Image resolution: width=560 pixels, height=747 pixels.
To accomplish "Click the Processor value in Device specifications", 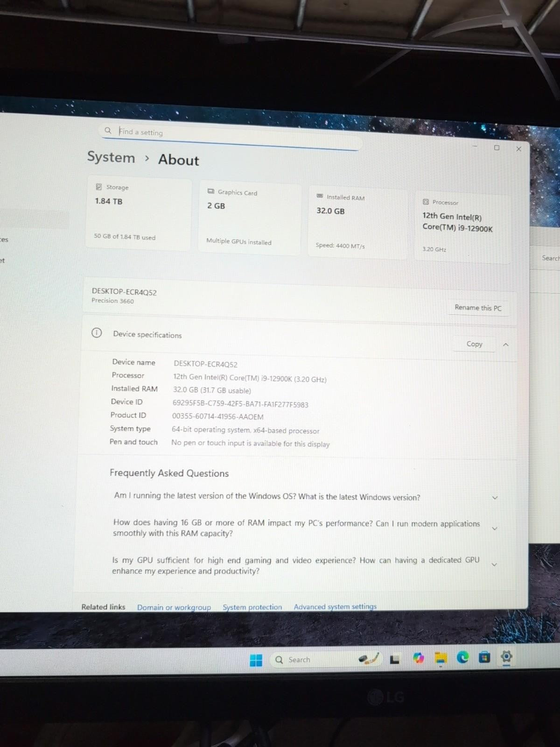I will [250, 378].
